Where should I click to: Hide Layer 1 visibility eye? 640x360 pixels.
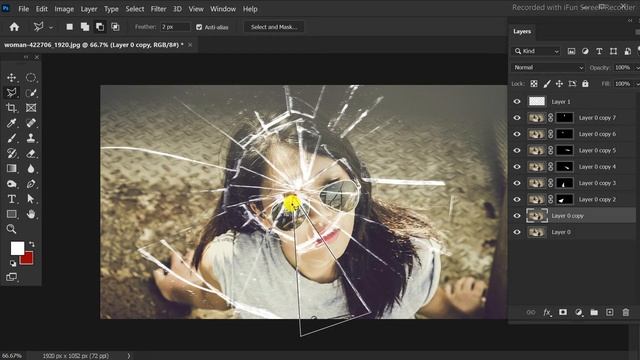click(x=517, y=102)
